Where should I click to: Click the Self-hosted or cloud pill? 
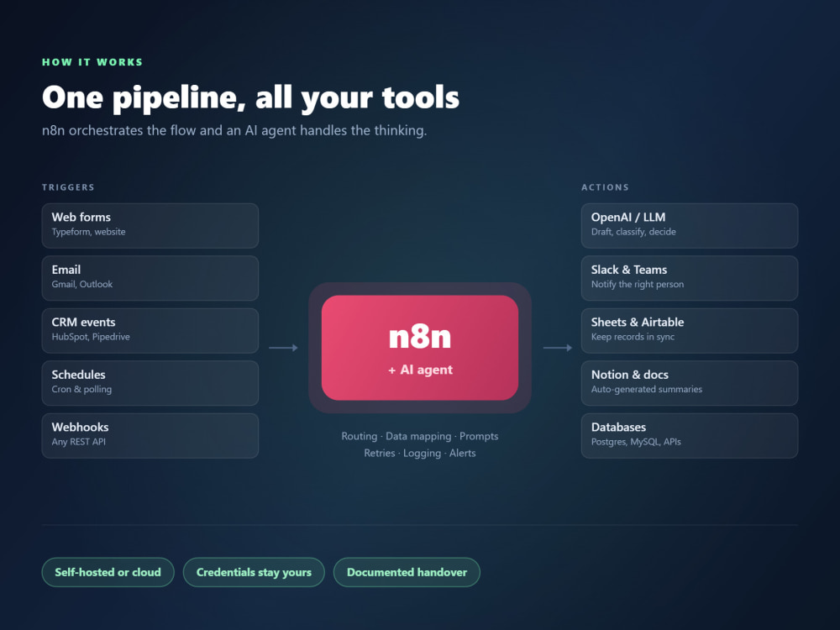coord(108,572)
